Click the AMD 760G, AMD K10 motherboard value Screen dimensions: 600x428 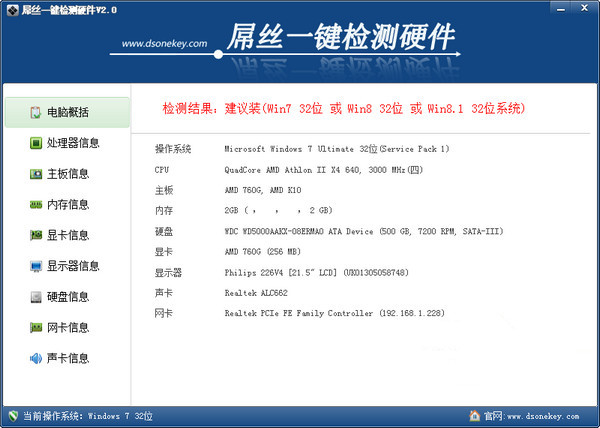[x=263, y=190]
